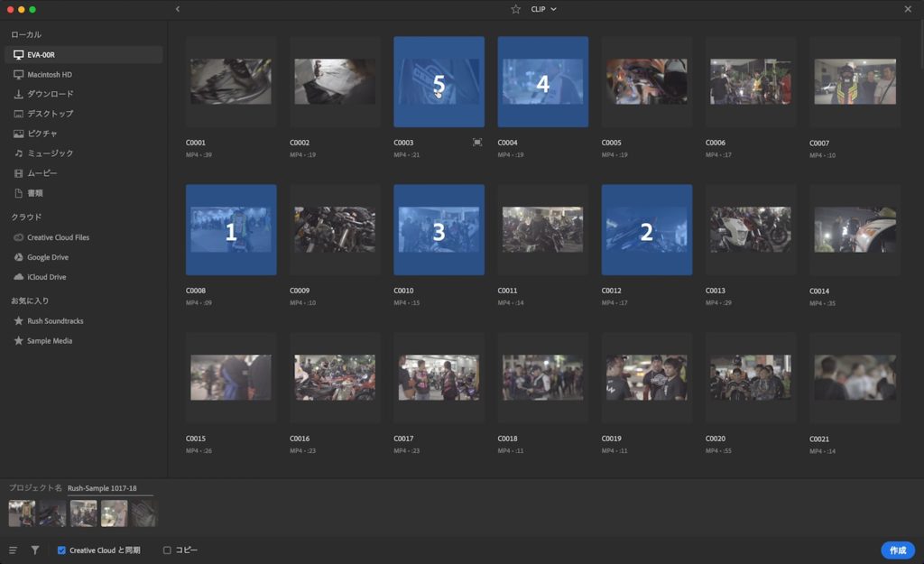Select the EVA-00R local drive
924x564 pixels.
(x=84, y=55)
